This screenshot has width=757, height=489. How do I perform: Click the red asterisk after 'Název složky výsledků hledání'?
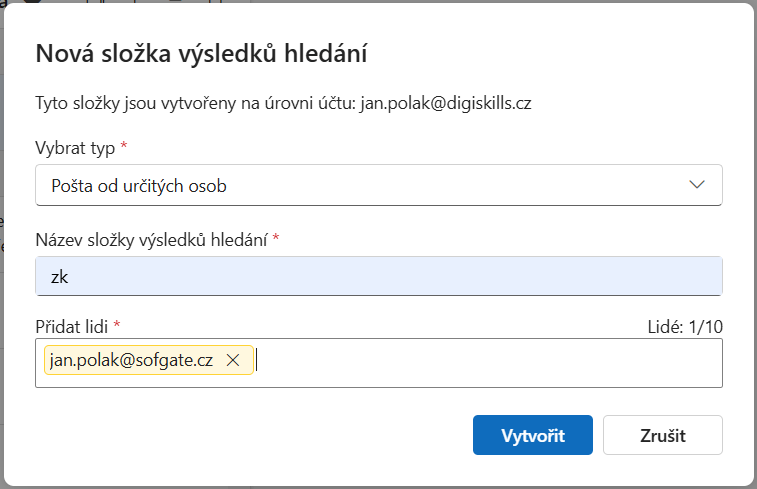tap(275, 239)
